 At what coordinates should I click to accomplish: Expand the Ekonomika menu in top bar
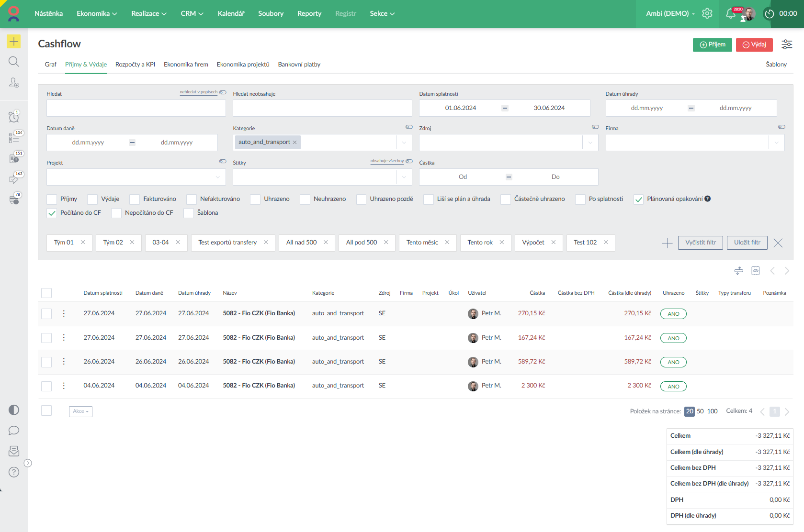click(97, 13)
